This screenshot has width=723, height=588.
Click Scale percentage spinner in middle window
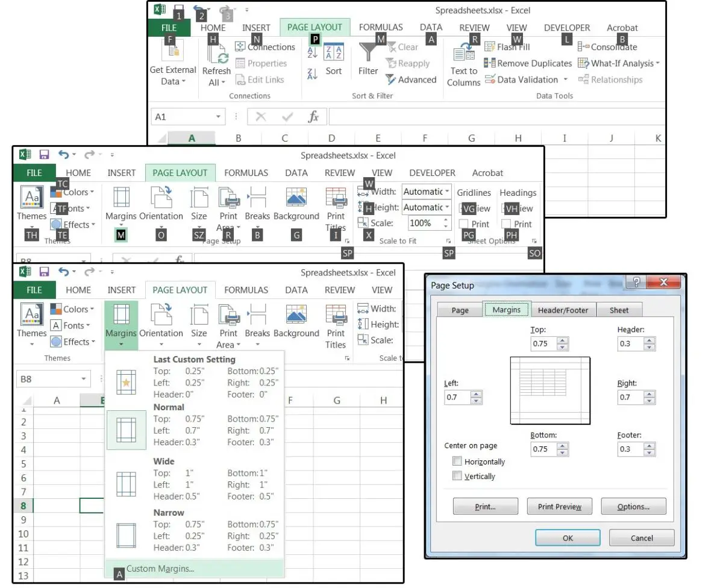pyautogui.click(x=446, y=223)
